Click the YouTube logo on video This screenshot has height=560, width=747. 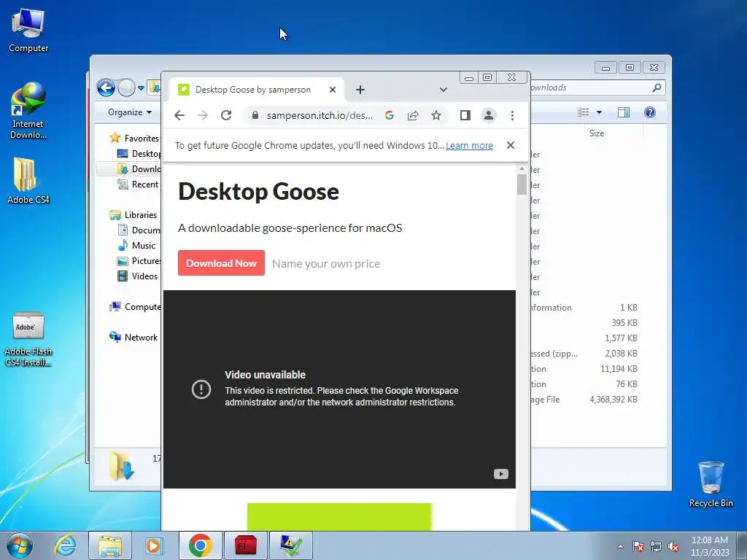(x=500, y=474)
